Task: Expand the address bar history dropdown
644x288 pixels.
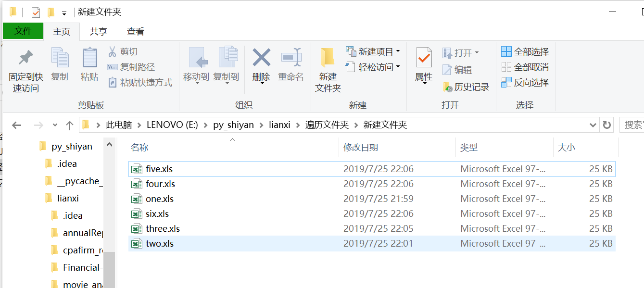Action: coord(593,125)
